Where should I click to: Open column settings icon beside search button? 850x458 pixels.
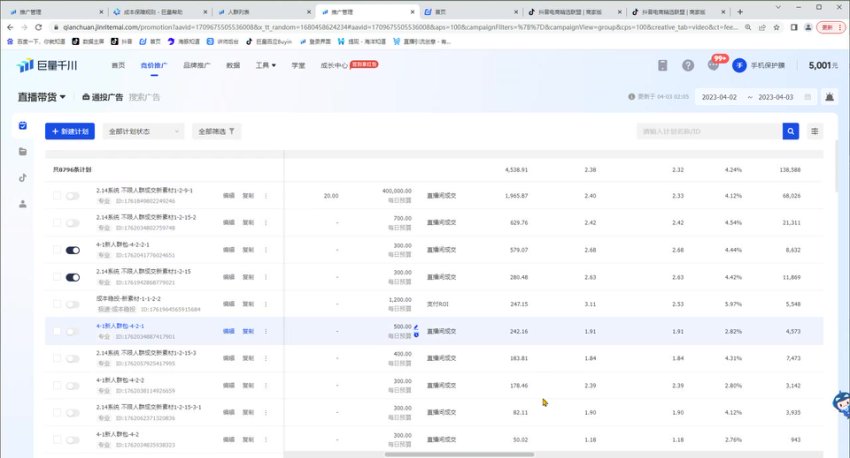pyautogui.click(x=816, y=131)
